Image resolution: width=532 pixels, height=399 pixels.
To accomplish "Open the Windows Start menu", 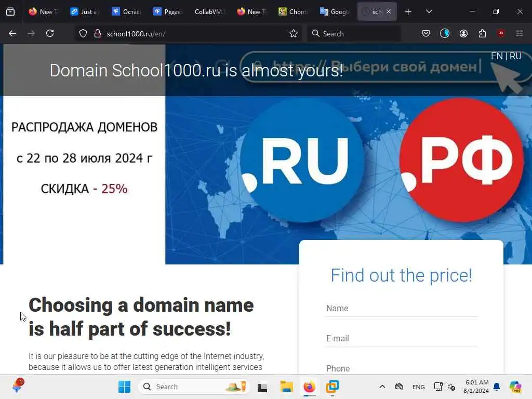I will click(x=124, y=387).
